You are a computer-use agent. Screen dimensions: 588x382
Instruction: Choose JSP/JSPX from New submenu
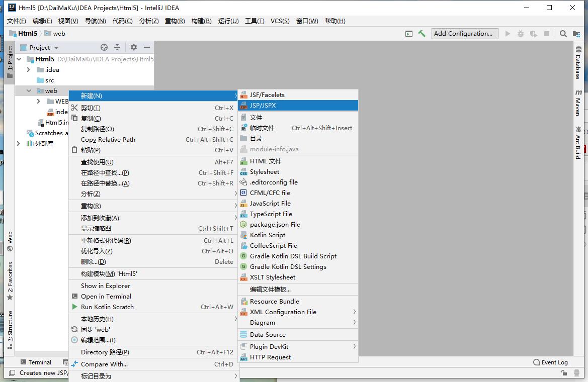(298, 106)
